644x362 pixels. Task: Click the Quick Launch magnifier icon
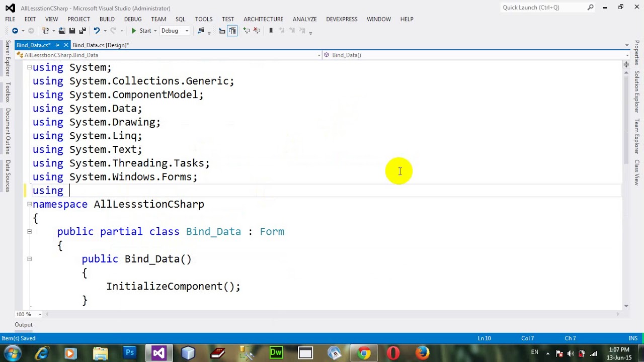click(591, 8)
